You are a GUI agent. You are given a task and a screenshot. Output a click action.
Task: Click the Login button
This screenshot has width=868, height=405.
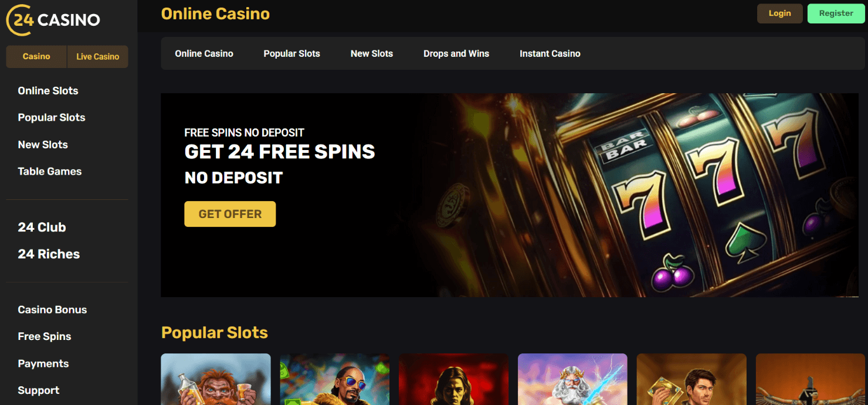tap(780, 13)
